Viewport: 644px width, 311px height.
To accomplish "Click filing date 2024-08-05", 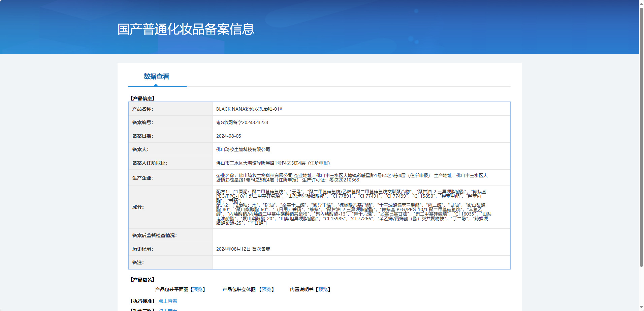I will [229, 136].
